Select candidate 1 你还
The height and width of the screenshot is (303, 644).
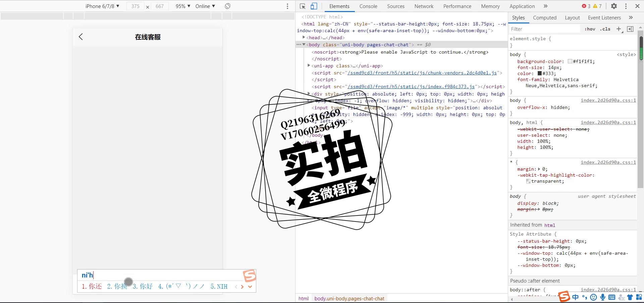(92, 286)
